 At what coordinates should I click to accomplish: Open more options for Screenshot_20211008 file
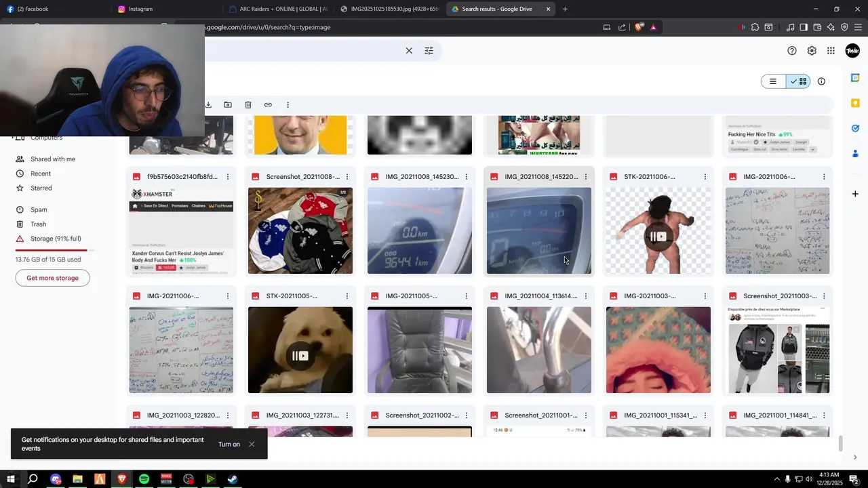(x=347, y=177)
